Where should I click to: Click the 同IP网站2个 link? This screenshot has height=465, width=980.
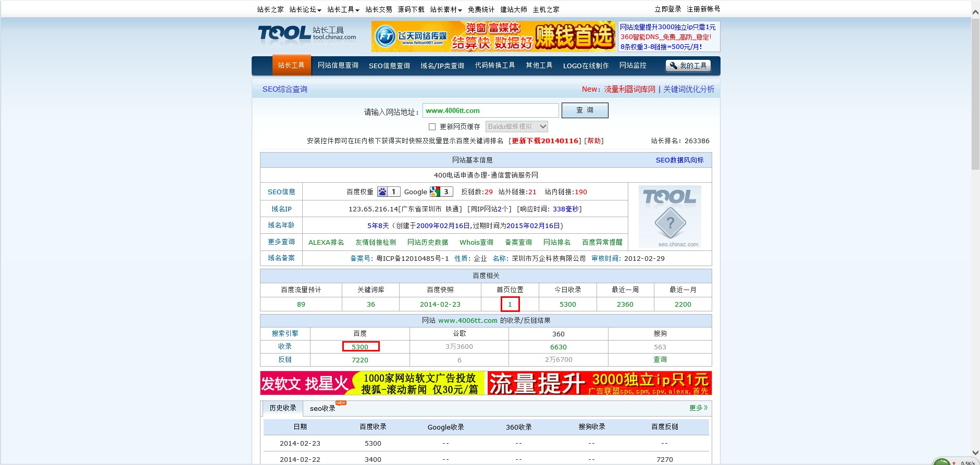[489, 209]
